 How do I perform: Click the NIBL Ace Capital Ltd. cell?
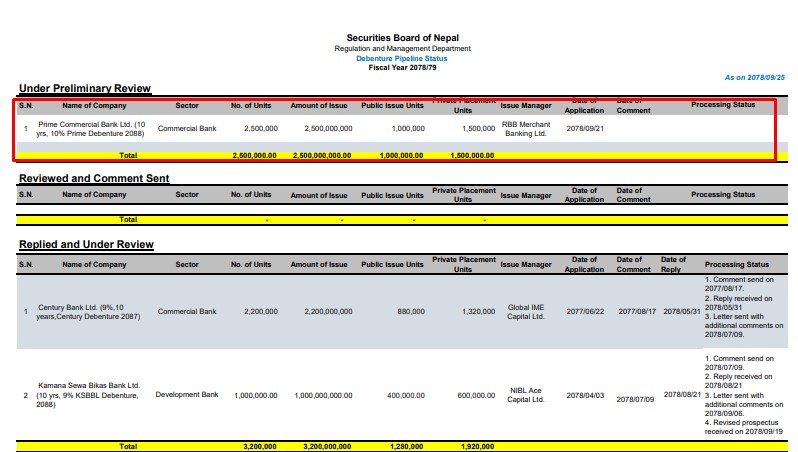click(x=525, y=394)
